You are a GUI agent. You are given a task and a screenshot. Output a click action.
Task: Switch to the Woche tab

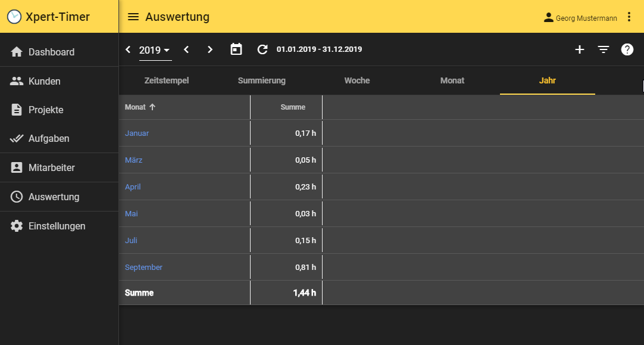(x=357, y=80)
